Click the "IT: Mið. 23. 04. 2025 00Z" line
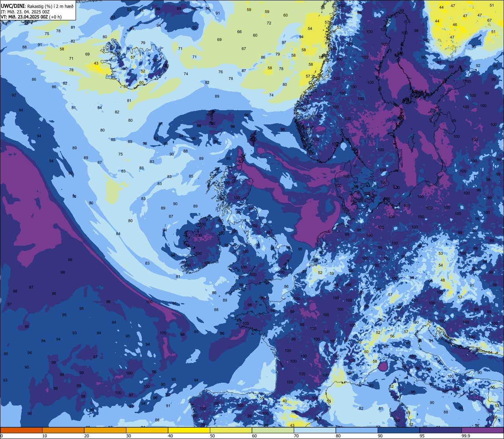This screenshot has width=504, height=439. point(25,11)
